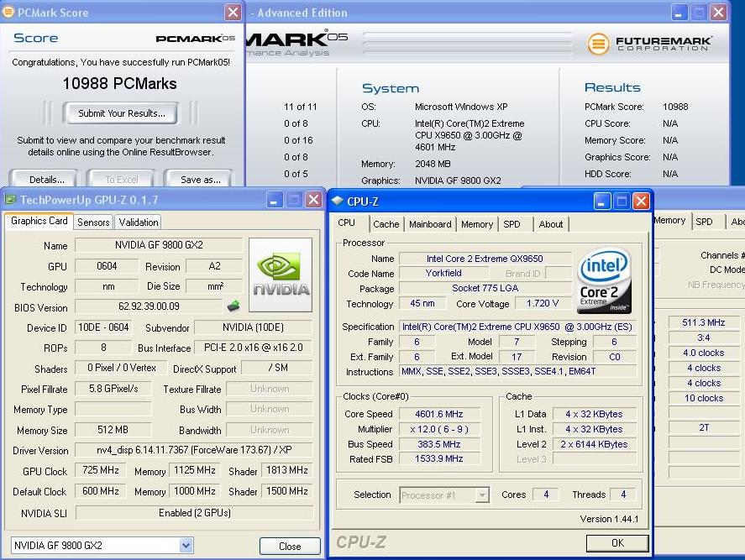Click the Pixel Fillrate value 5.8 GPixel/s
The image size is (745, 560).
coord(113,389)
